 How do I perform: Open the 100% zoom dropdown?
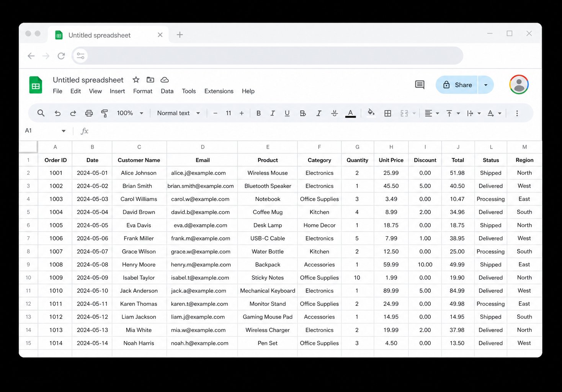[130, 113]
